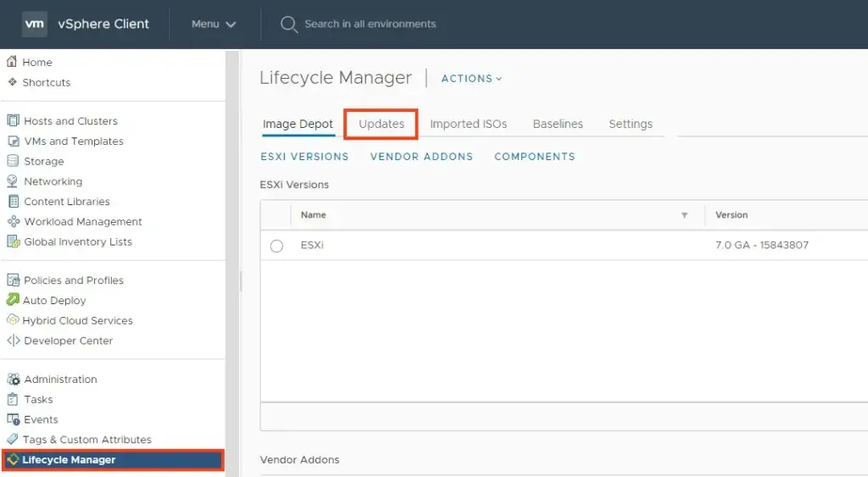Click the ESXi name cell

point(312,245)
